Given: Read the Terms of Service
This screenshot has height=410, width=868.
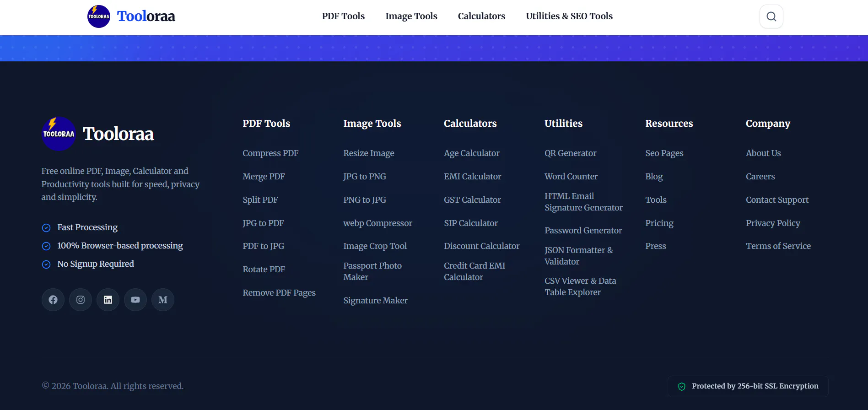Looking at the screenshot, I should tap(778, 246).
